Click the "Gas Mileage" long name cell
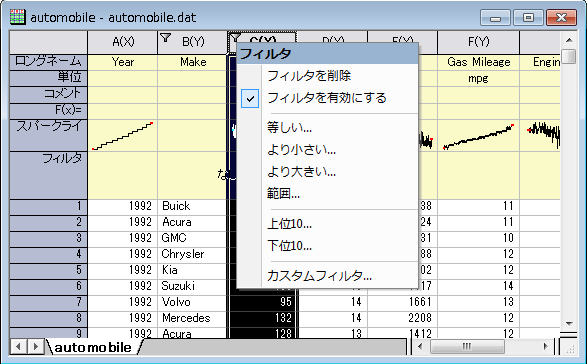This screenshot has width=588, height=364. 478,62
